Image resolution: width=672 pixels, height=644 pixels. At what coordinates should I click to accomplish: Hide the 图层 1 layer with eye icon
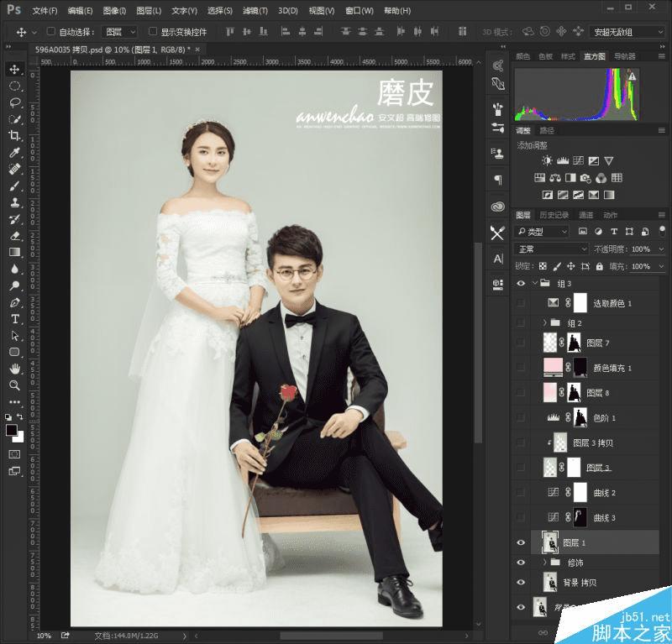521,543
